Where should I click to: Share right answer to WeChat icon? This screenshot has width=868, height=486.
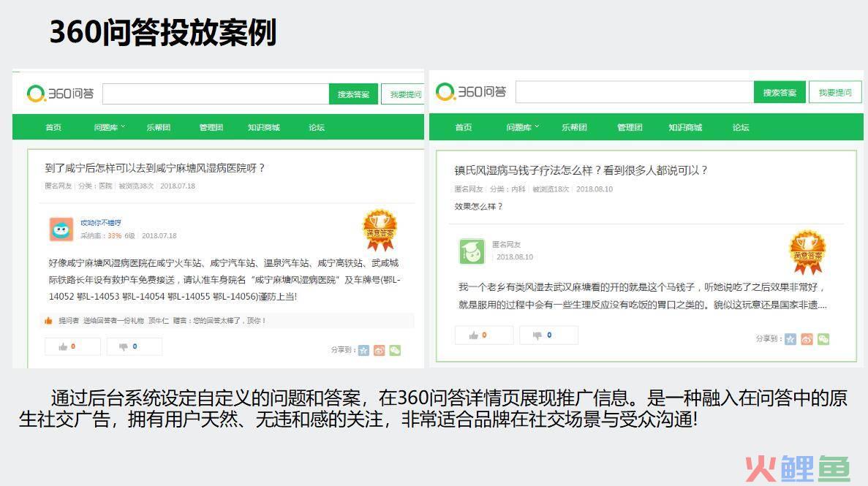[823, 339]
